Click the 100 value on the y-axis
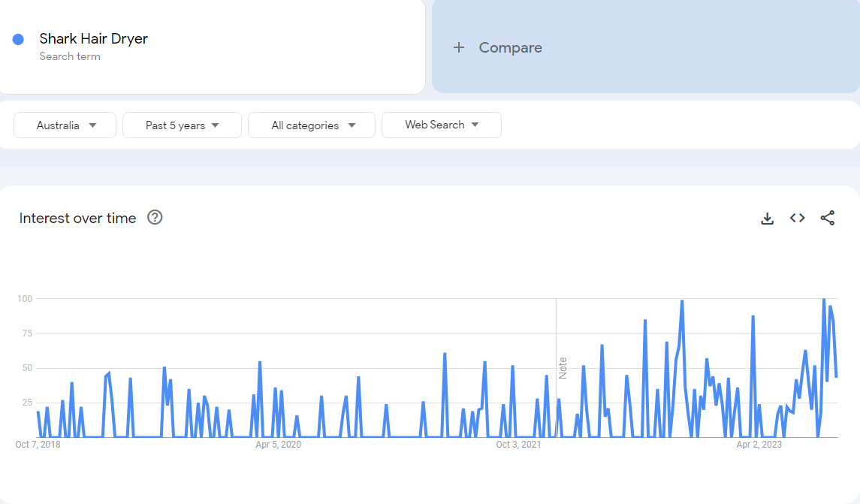 point(25,299)
